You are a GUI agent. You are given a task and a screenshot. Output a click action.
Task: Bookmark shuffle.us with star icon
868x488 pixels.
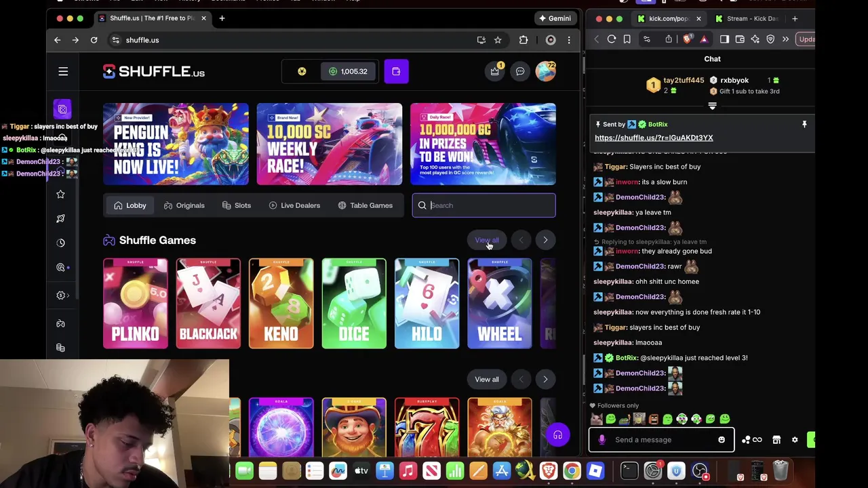tap(498, 40)
